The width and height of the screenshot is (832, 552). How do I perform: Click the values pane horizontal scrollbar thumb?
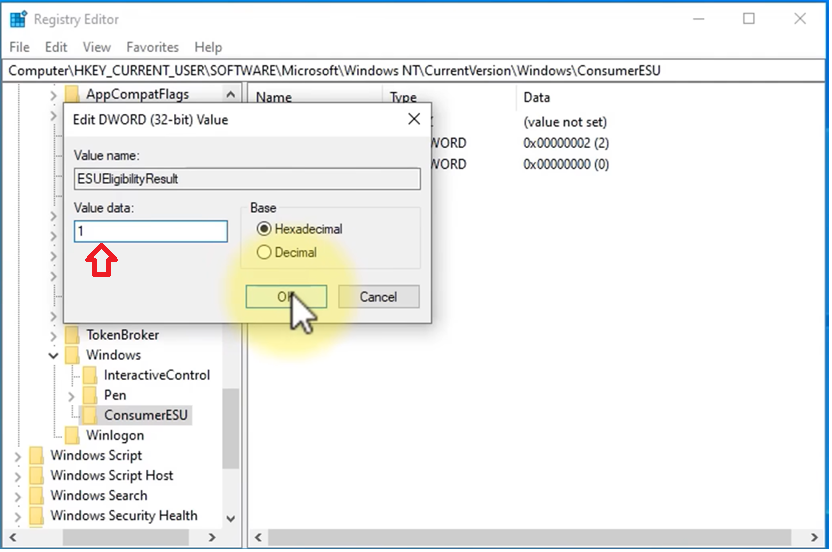[530, 537]
